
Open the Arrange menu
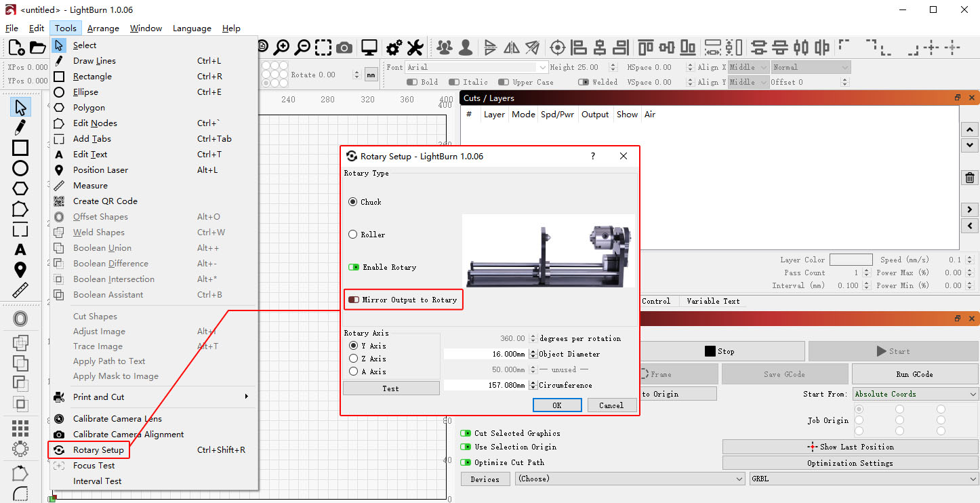pyautogui.click(x=103, y=28)
